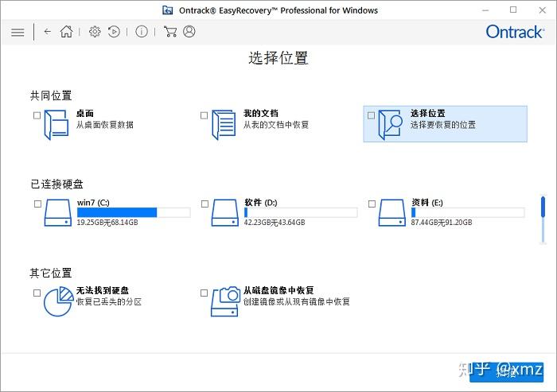This screenshot has width=557, height=392.
Task: Go to the Home screen icon
Action: [x=66, y=32]
